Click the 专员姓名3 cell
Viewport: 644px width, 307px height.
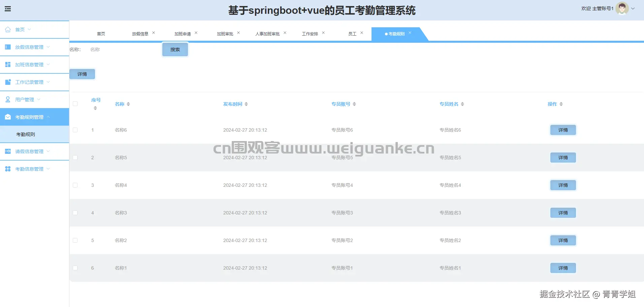tap(450, 213)
